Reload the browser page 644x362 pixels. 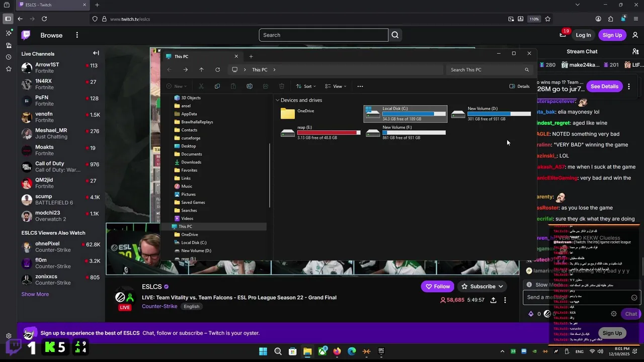click(44, 19)
